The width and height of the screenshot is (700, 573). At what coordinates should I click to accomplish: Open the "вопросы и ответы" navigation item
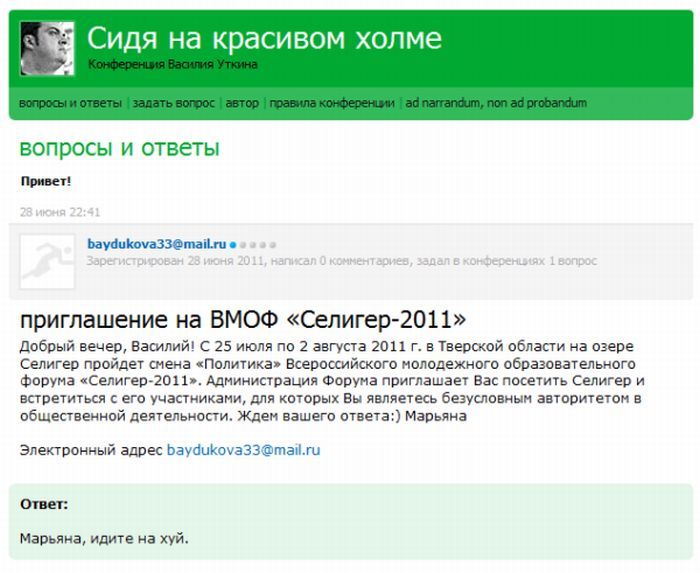(70, 103)
